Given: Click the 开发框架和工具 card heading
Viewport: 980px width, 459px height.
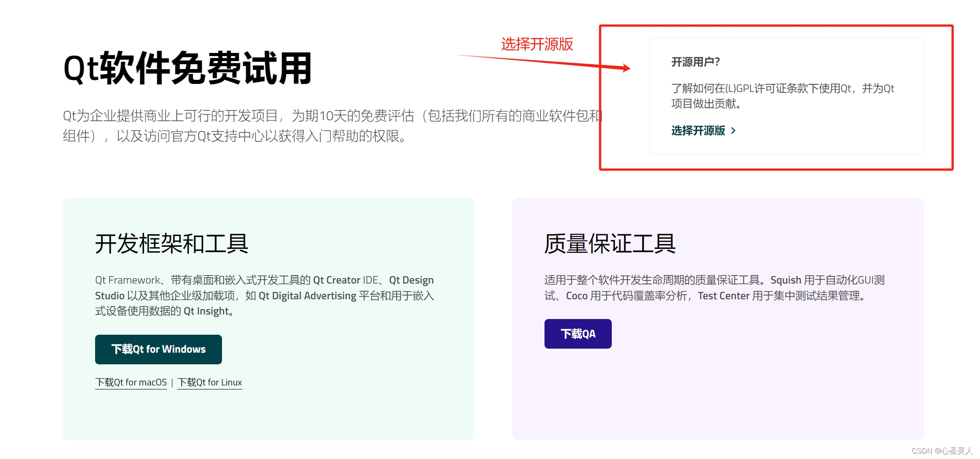Looking at the screenshot, I should [173, 244].
